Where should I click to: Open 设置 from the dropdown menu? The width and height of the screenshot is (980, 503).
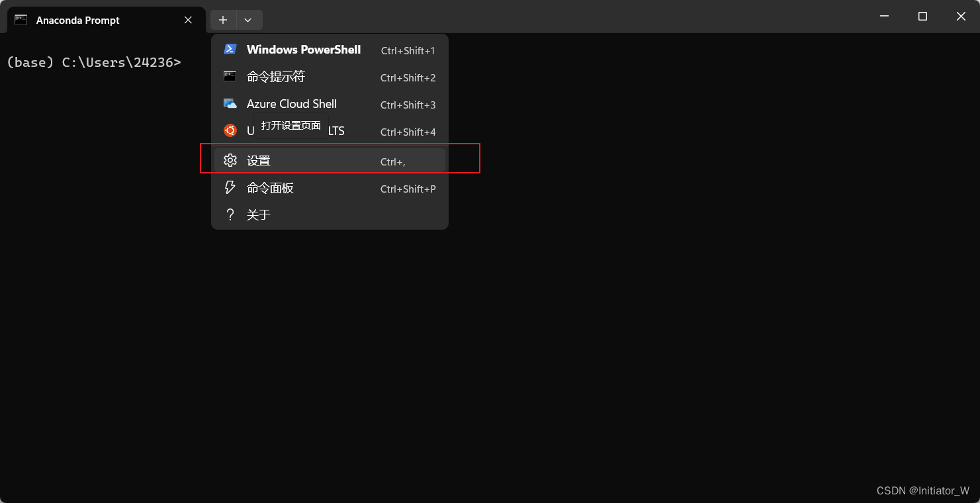tap(330, 161)
